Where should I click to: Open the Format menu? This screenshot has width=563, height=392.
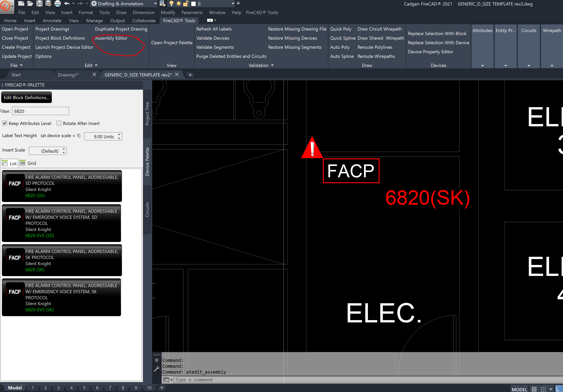click(86, 13)
